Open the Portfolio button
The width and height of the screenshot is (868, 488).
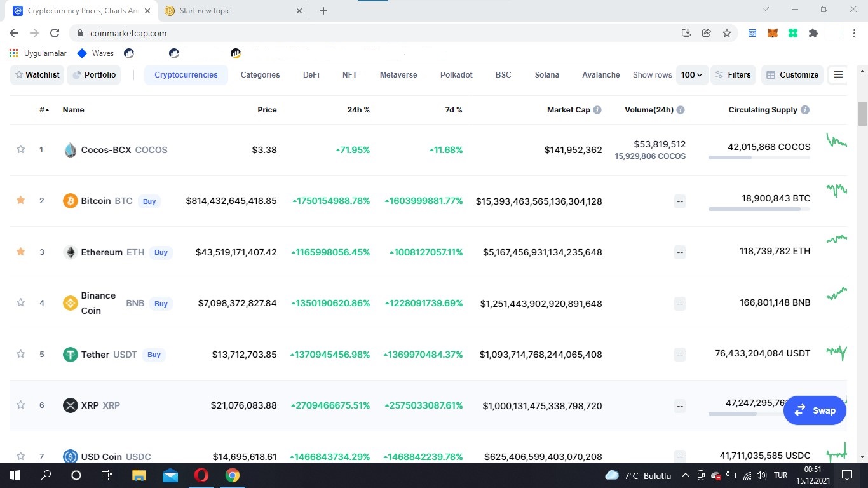click(94, 75)
